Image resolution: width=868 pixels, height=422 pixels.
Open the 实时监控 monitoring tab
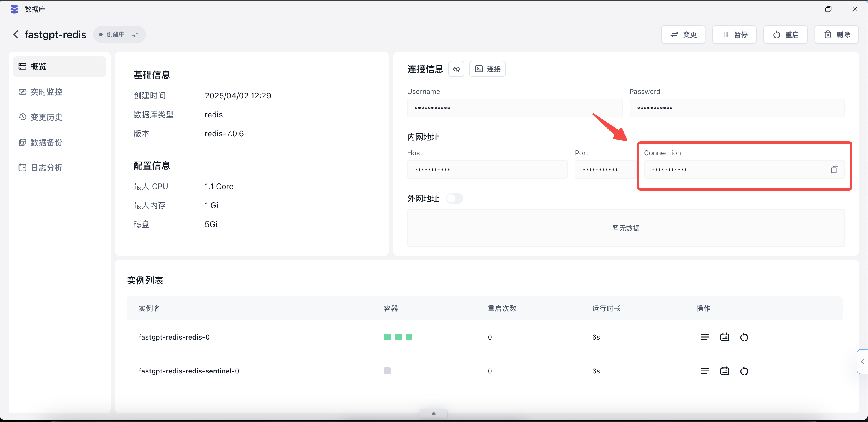(46, 92)
